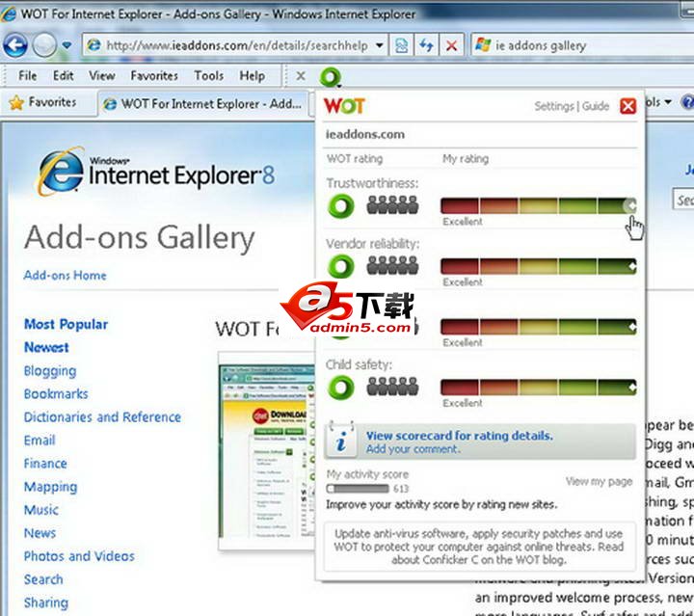Click the WOT add-on screenshot thumbnail
The image size is (694, 616).
(267, 451)
